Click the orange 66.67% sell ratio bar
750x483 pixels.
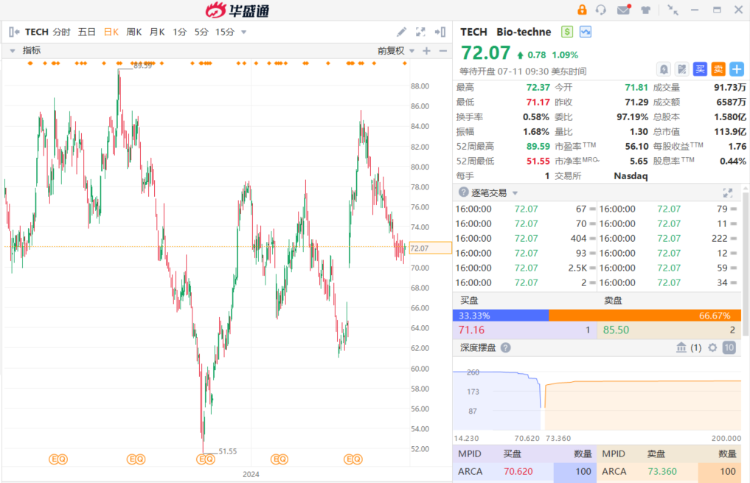point(645,316)
